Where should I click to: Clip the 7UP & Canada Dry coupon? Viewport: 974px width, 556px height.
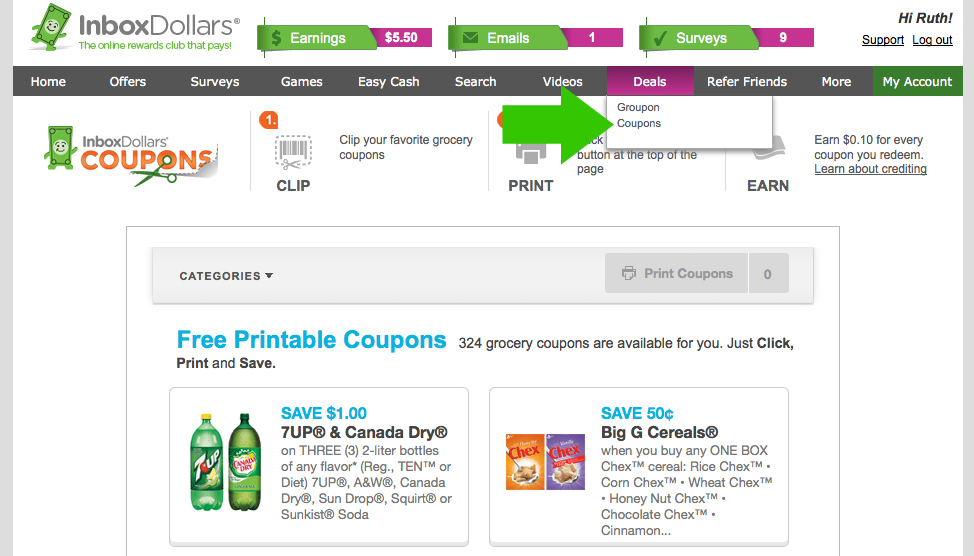point(319,466)
